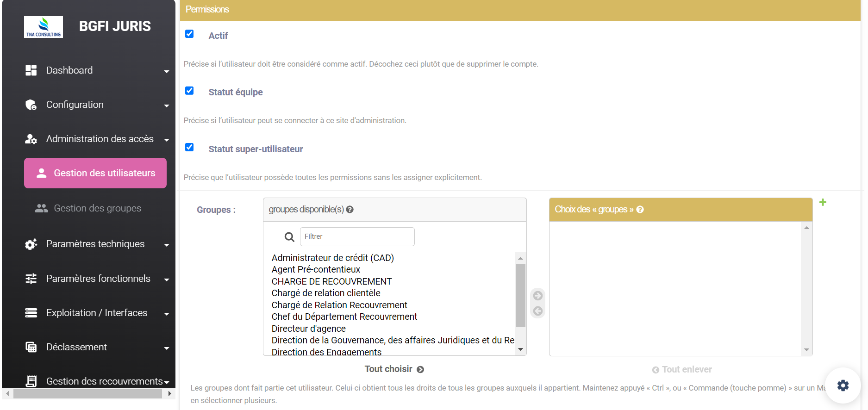Image resolution: width=868 pixels, height=410 pixels.
Task: Open Gestion des groupes menu item
Action: pyautogui.click(x=97, y=208)
